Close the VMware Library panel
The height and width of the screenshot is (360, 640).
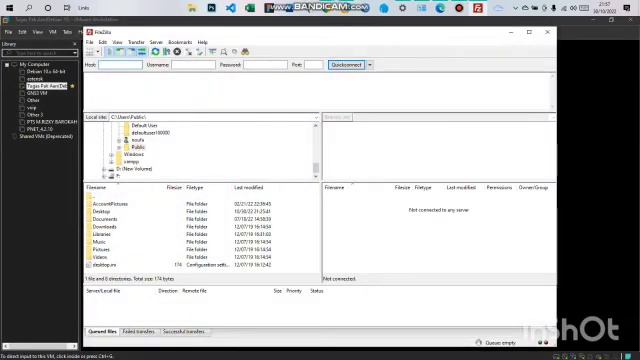[x=75, y=44]
